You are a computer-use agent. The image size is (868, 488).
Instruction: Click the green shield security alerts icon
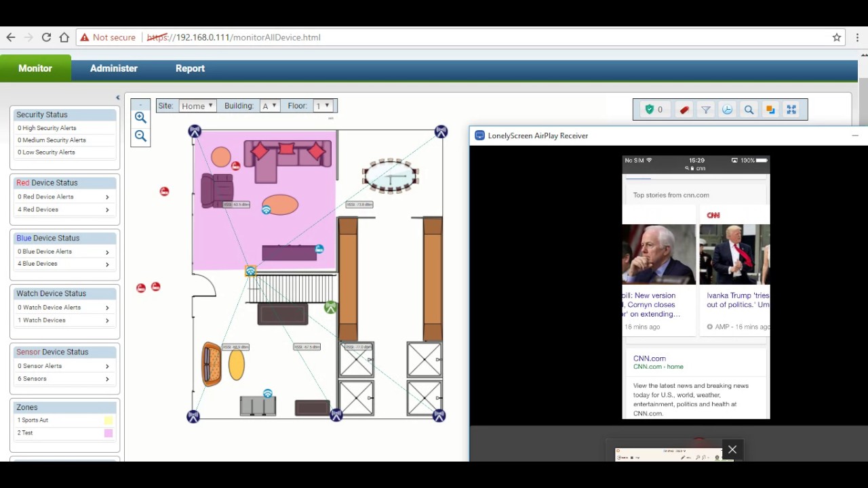pyautogui.click(x=650, y=109)
